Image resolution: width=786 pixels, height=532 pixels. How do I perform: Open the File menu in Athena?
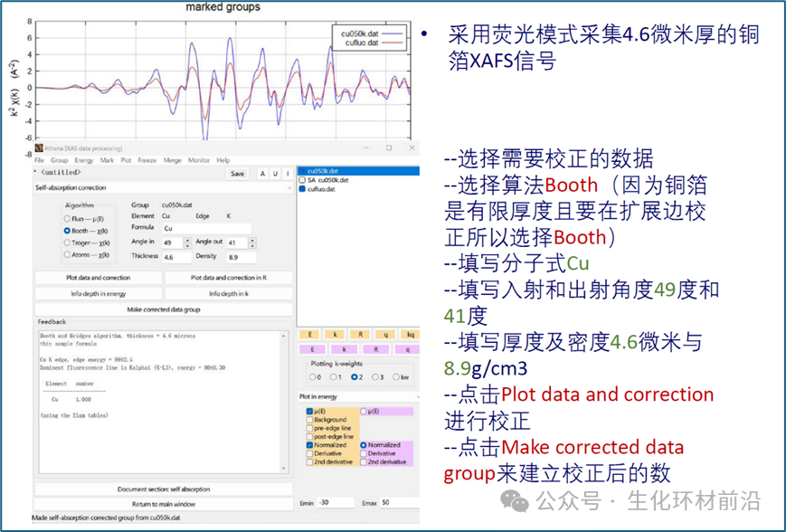point(39,160)
